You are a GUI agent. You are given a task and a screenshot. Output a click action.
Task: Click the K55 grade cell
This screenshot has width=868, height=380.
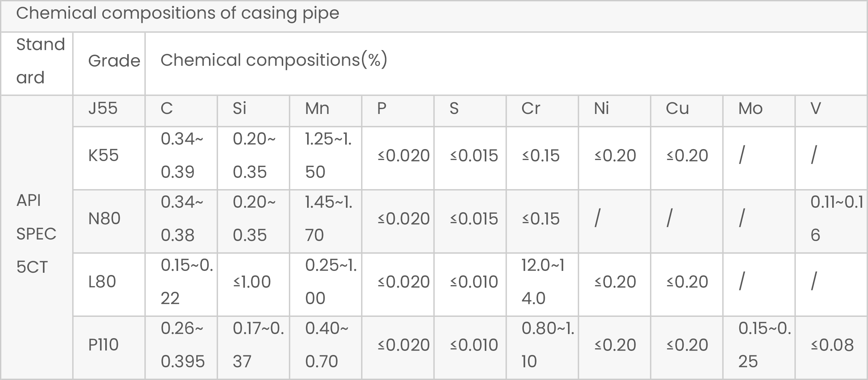tap(103, 155)
